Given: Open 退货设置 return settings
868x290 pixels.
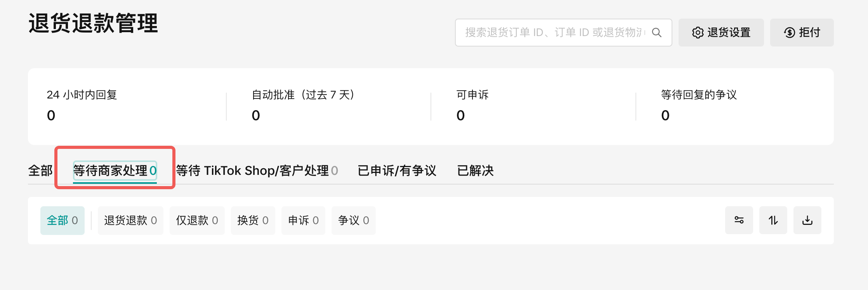Looking at the screenshot, I should 721,33.
